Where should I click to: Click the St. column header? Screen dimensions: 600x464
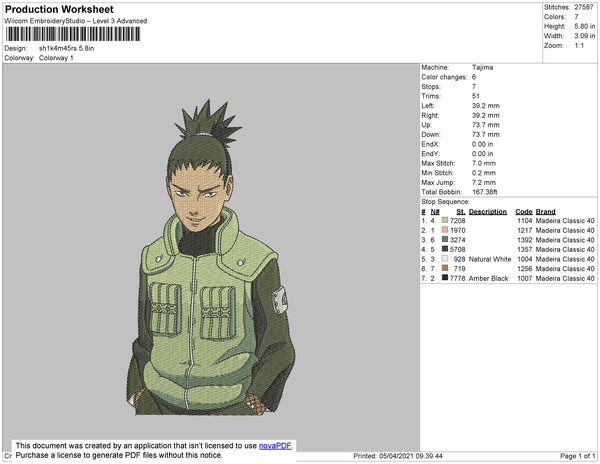461,212
